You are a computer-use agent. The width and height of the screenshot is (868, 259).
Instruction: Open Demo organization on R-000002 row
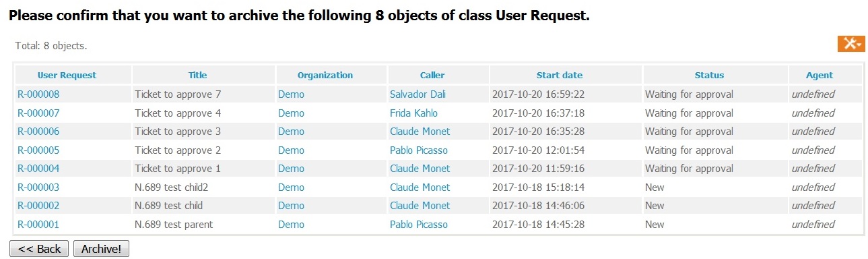[x=291, y=206]
